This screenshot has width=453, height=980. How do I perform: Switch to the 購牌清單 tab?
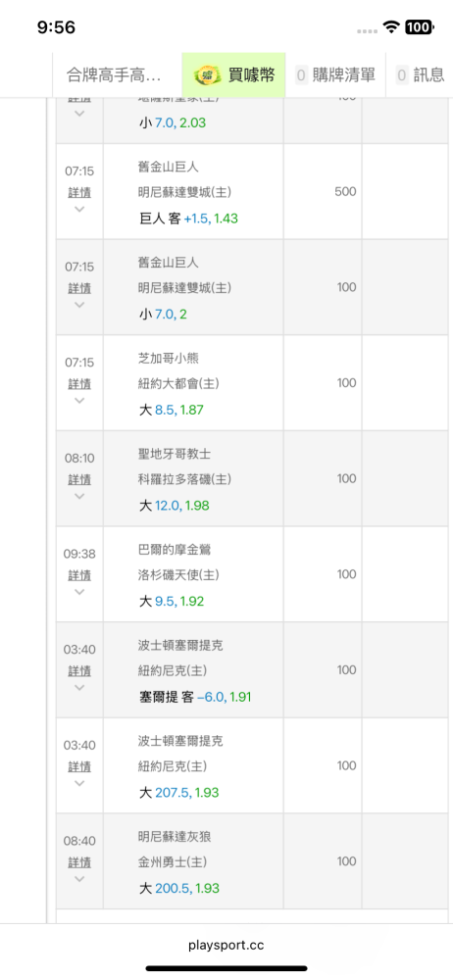[335, 75]
